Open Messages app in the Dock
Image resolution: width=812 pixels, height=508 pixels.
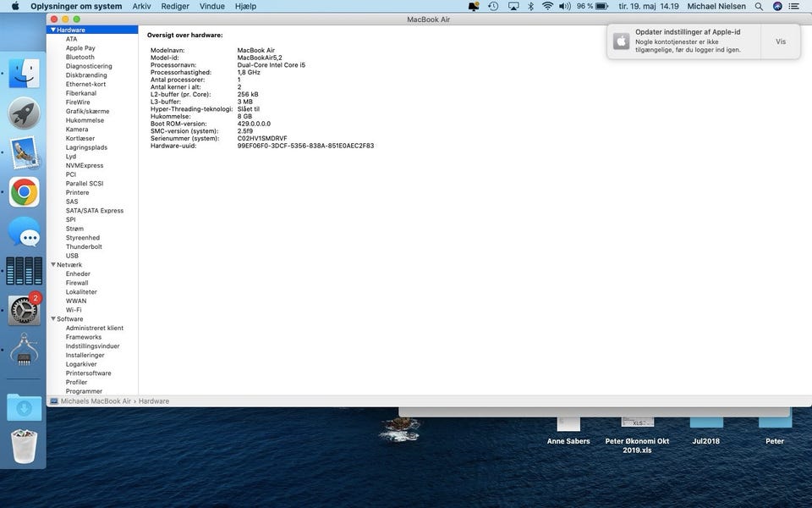coord(24,231)
